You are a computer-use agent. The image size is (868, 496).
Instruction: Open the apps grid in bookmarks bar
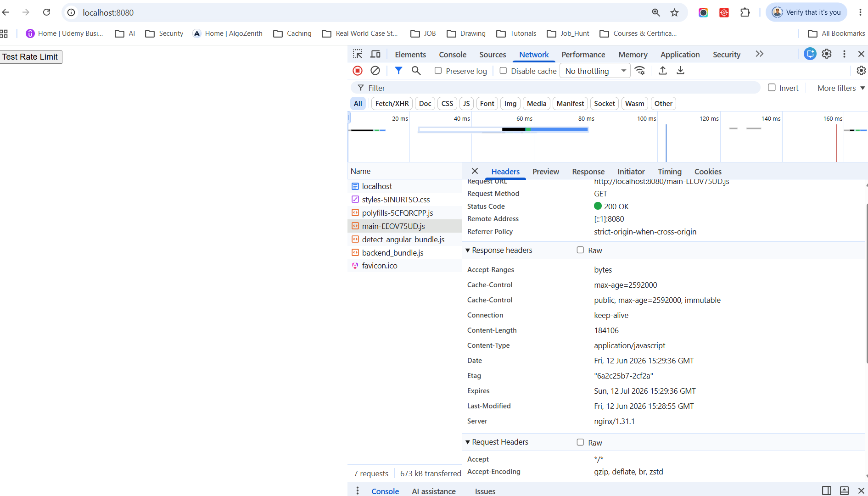[x=4, y=33]
